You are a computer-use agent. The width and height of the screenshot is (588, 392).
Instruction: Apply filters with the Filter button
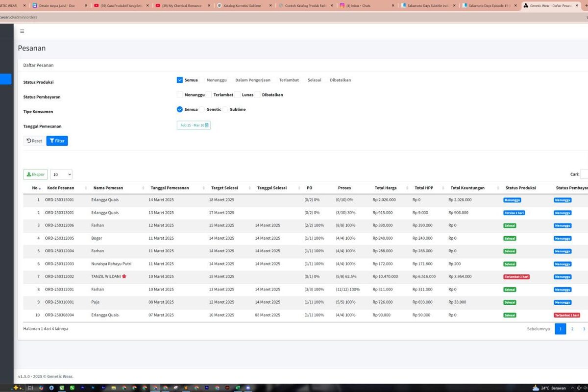57,141
